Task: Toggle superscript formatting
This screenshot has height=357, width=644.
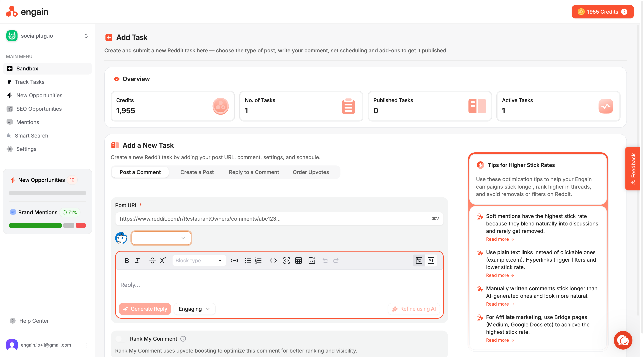Action: [163, 260]
